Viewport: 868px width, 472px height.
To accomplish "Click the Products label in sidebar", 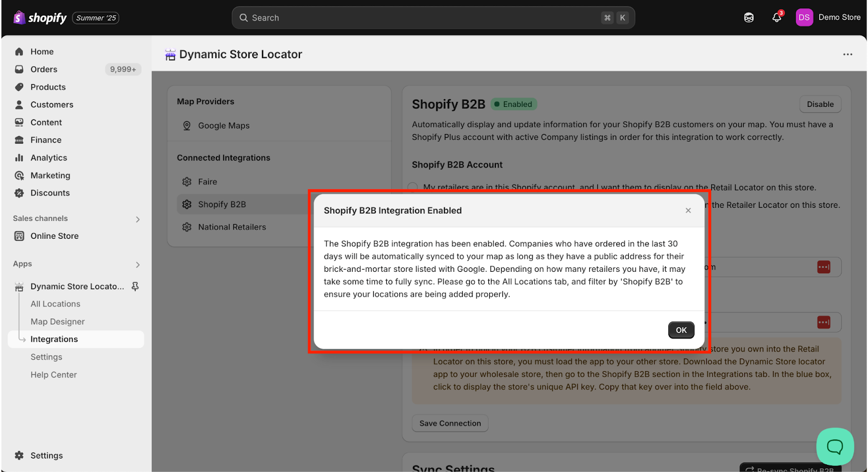I will (48, 87).
